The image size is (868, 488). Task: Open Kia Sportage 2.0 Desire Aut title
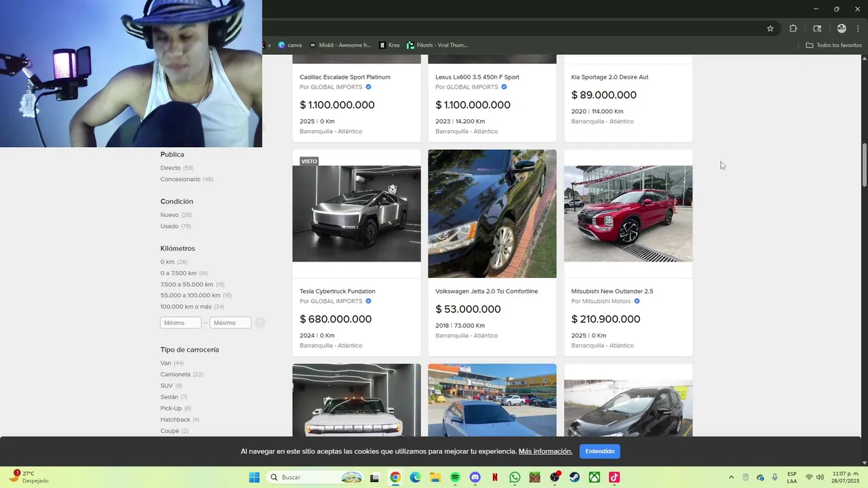pos(610,77)
